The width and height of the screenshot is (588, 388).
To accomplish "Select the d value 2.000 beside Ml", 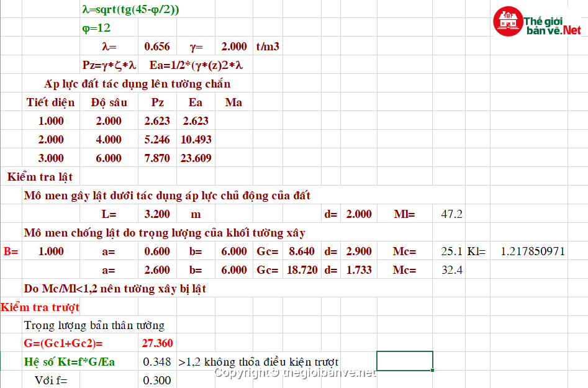I will click(x=359, y=214).
